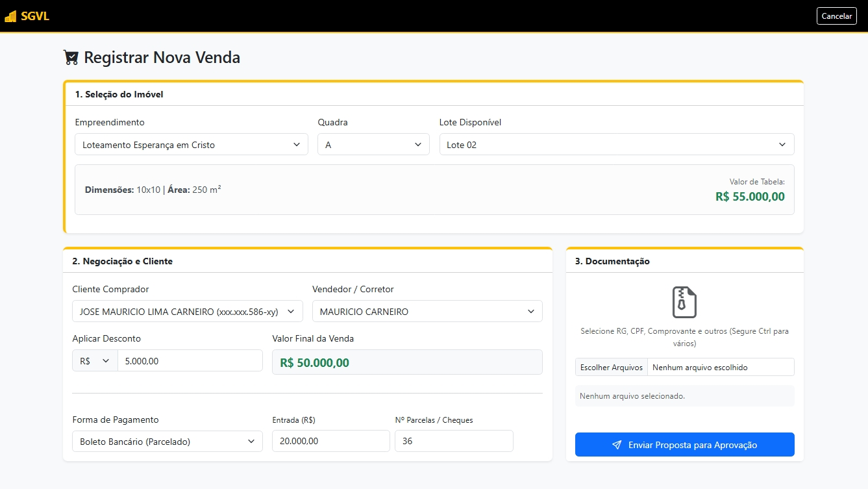Click the Valor de Tabela price R$ 55.000,00
The width and height of the screenshot is (868, 489).
tap(749, 196)
